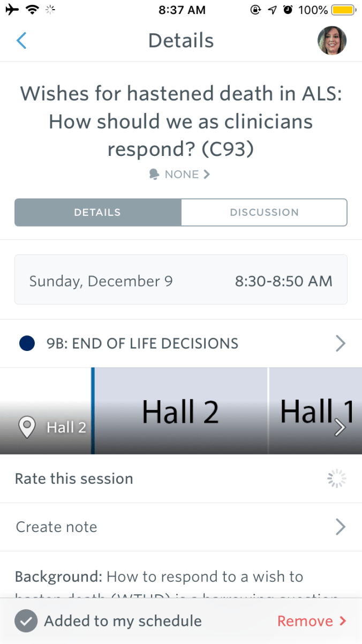Open the map with the Hall arrow

tap(340, 427)
